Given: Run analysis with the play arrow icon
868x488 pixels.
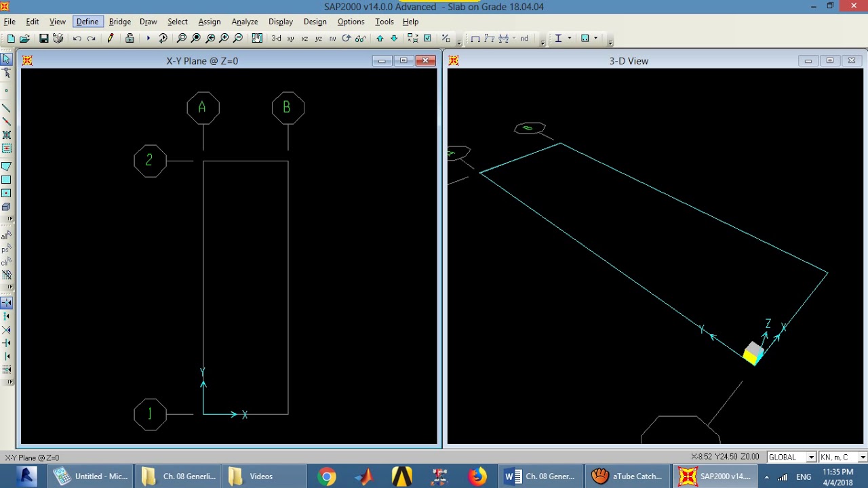Looking at the screenshot, I should pyautogui.click(x=148, y=39).
